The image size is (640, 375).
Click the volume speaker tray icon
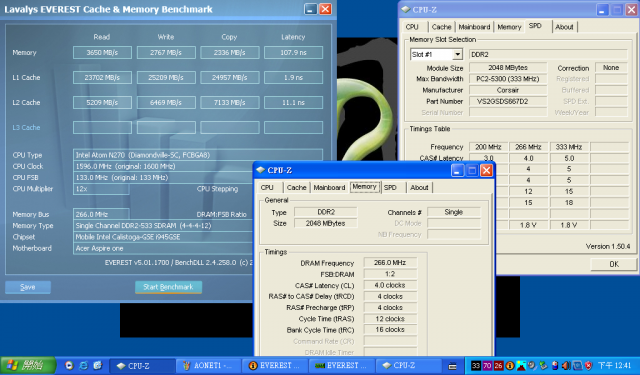(566, 366)
